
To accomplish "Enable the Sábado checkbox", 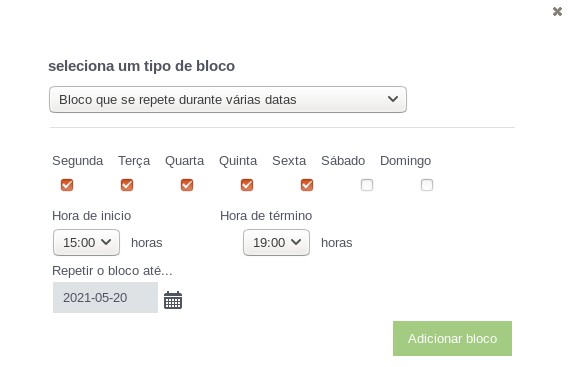I will point(367,185).
